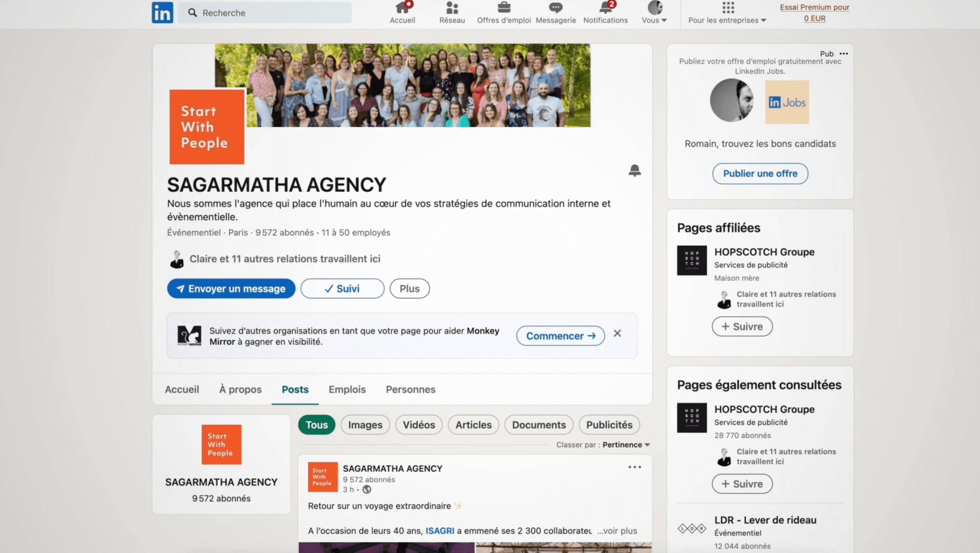Switch to the Accueil page tab
Viewport: 980px width, 553px height.
[182, 389]
